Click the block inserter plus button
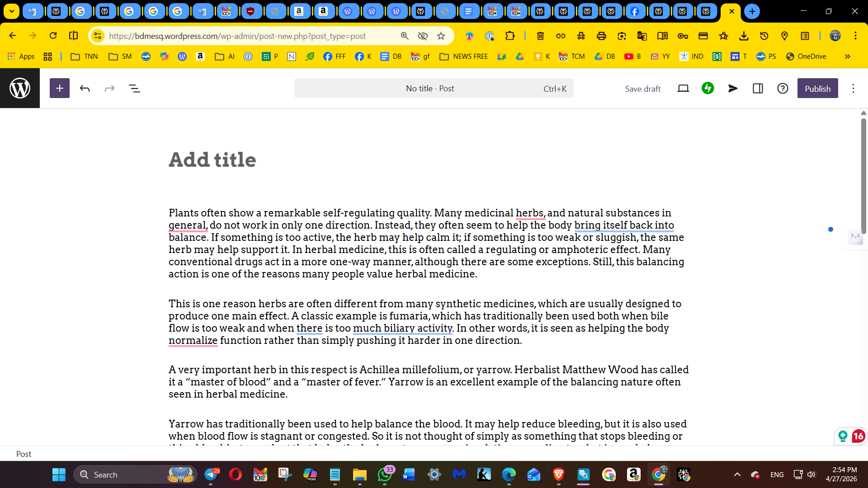Viewport: 868px width, 488px height. tap(60, 89)
